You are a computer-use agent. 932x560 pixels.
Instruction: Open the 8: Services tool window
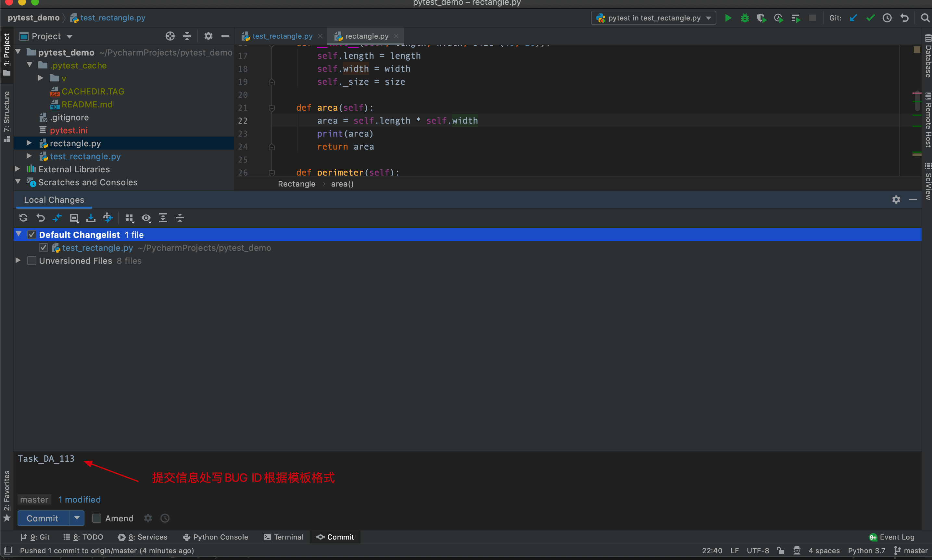point(142,537)
